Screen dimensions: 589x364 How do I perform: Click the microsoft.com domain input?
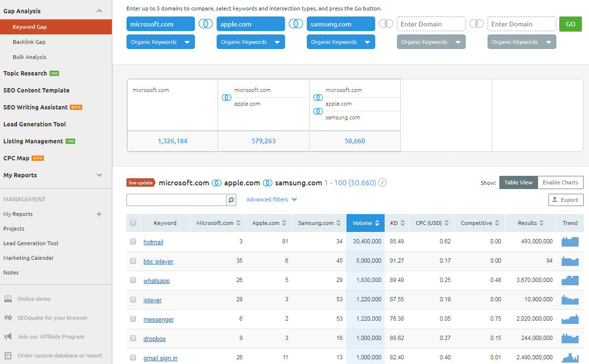tap(160, 24)
